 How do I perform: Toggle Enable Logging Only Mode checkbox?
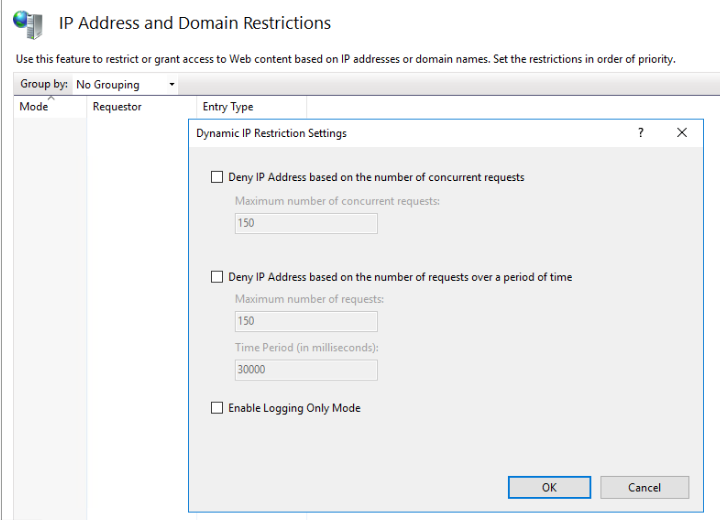coord(217,407)
